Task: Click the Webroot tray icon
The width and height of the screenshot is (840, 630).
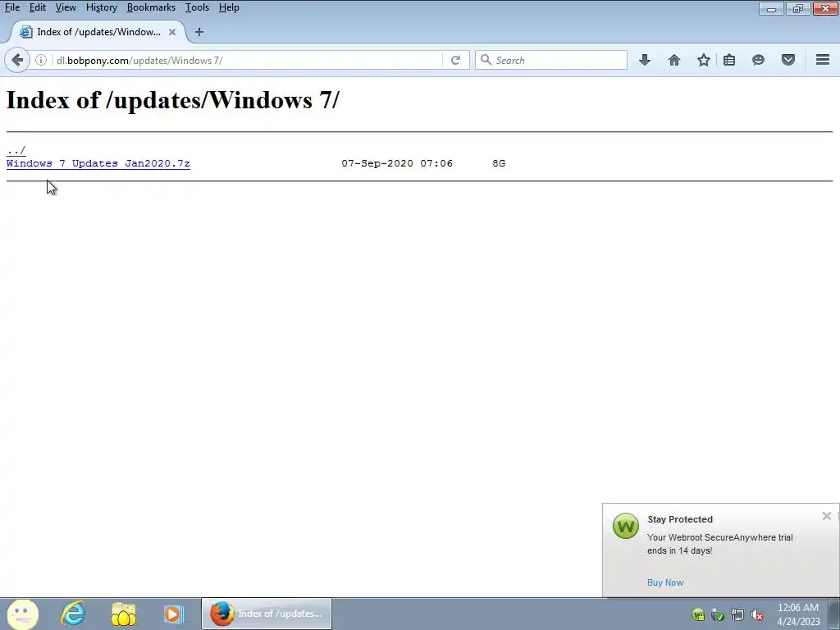Action: coord(697,615)
